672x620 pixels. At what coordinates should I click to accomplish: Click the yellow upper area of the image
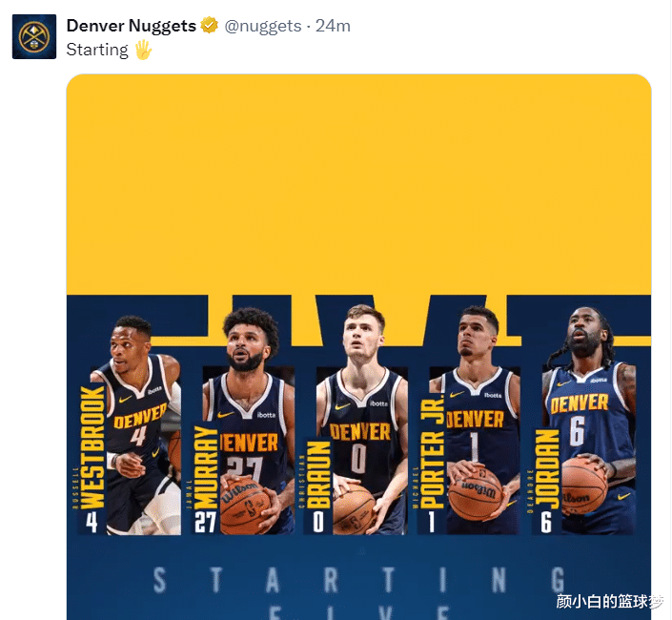click(359, 184)
